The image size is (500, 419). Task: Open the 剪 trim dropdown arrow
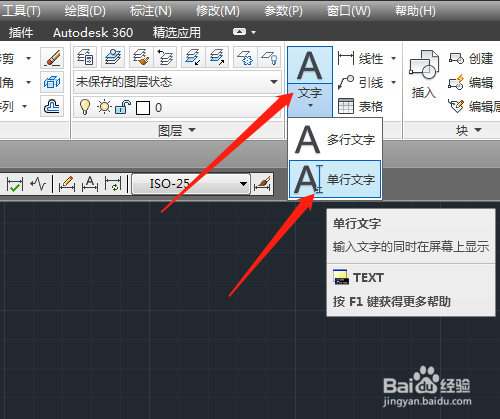tap(29, 58)
